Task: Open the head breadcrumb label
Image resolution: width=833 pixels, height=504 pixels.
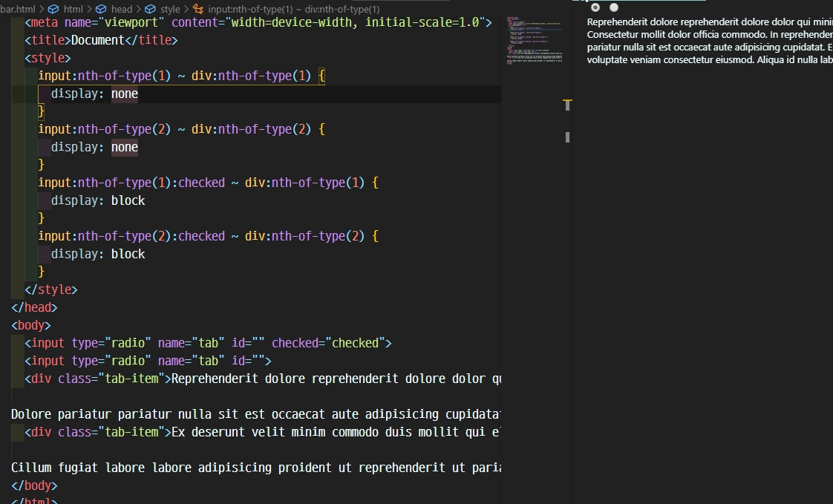Action: coord(122,9)
